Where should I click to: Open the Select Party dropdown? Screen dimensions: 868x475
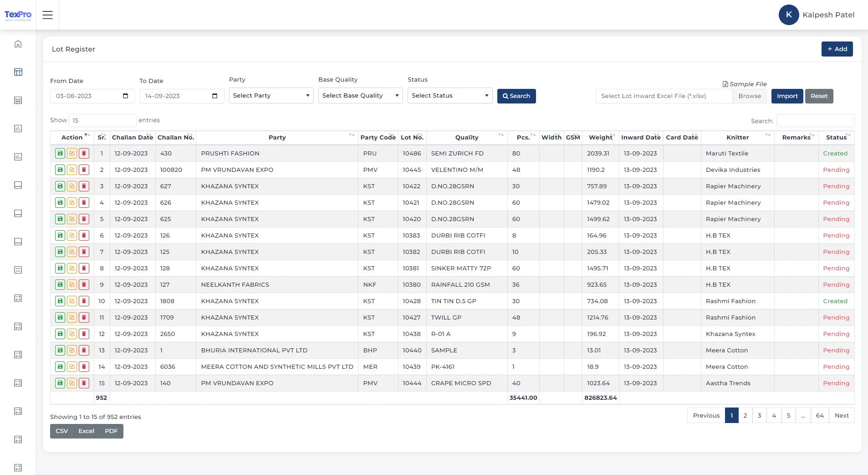(271, 96)
